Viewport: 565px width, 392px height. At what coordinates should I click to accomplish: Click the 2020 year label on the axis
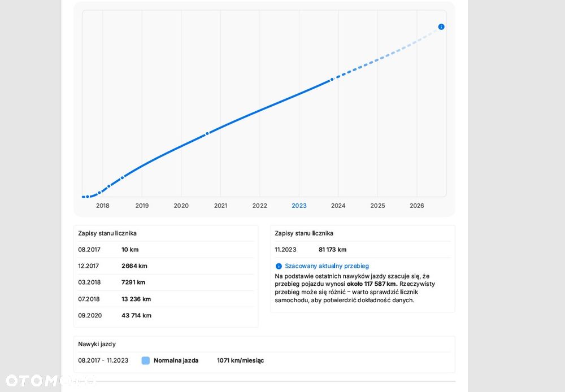coord(181,206)
